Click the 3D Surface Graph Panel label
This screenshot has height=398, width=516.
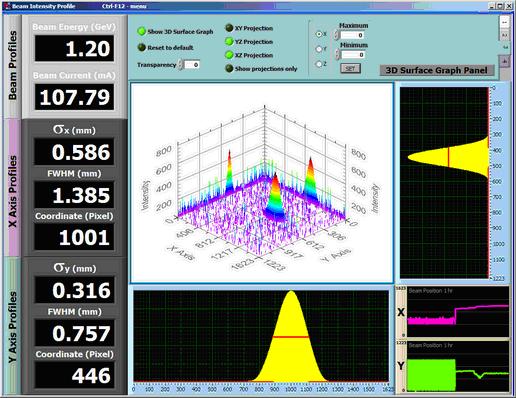coord(437,70)
